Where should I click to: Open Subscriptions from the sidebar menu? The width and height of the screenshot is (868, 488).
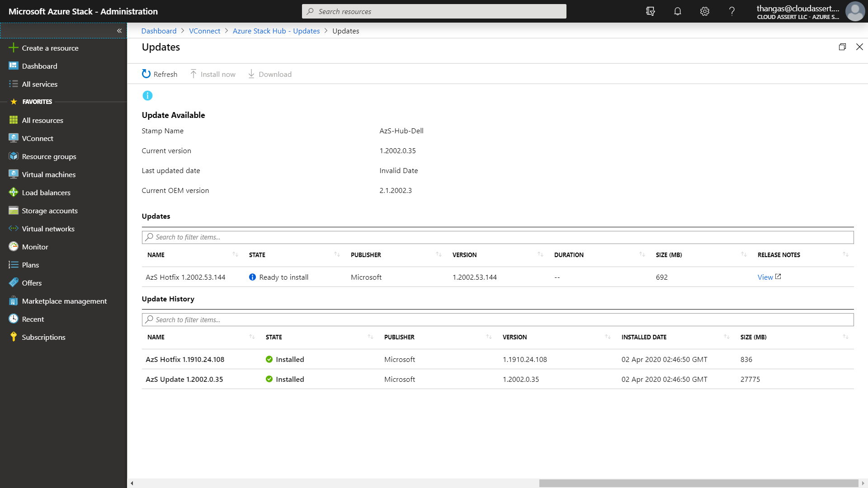43,337
